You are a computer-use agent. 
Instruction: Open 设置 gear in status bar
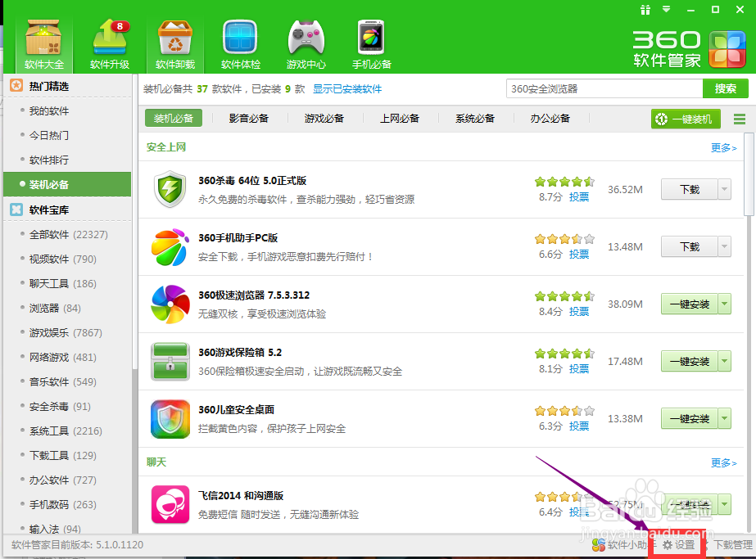678,545
